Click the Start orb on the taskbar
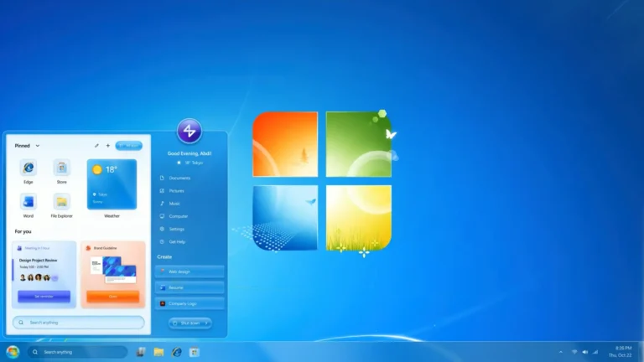The width and height of the screenshot is (644, 362). point(13,352)
